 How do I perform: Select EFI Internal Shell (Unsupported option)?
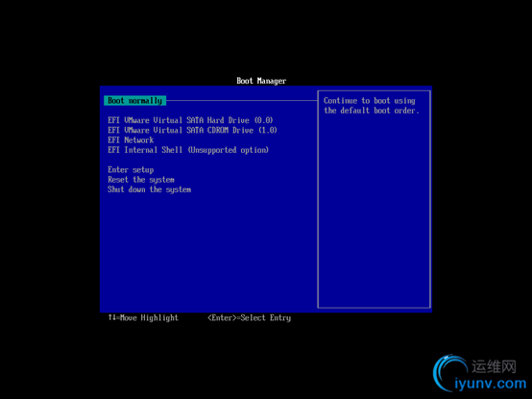coord(188,150)
